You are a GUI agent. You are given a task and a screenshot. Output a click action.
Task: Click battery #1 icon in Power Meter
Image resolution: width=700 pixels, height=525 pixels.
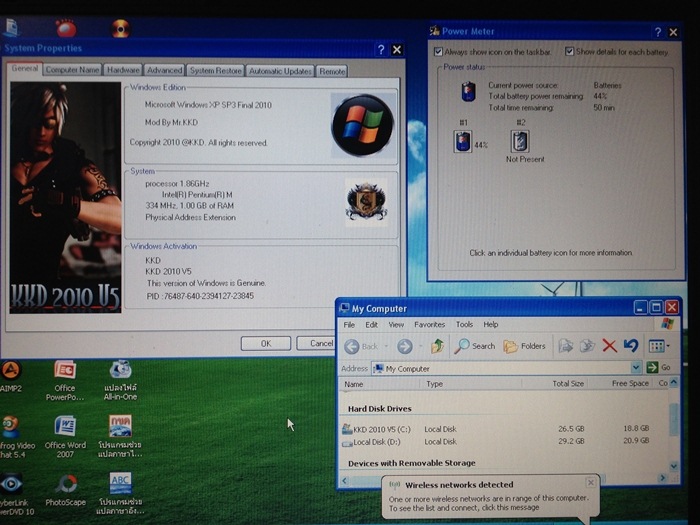[x=463, y=142]
